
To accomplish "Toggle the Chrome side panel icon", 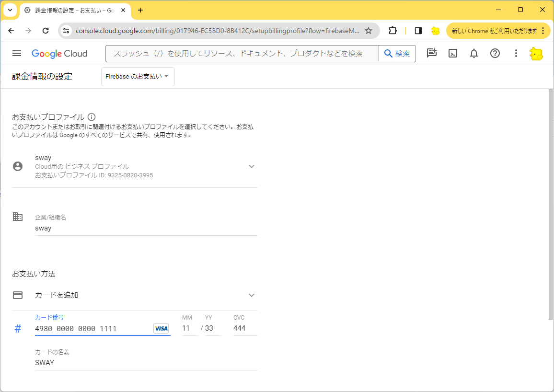I will click(418, 31).
